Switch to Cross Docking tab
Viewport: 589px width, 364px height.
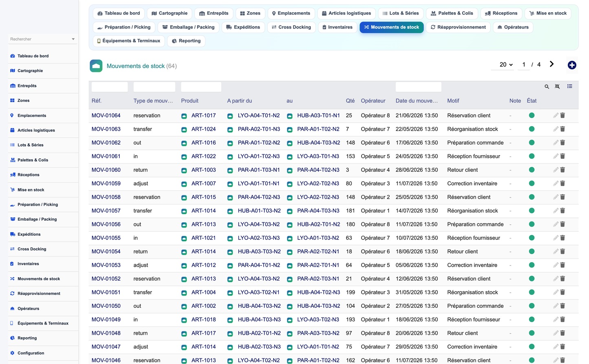[x=291, y=27]
